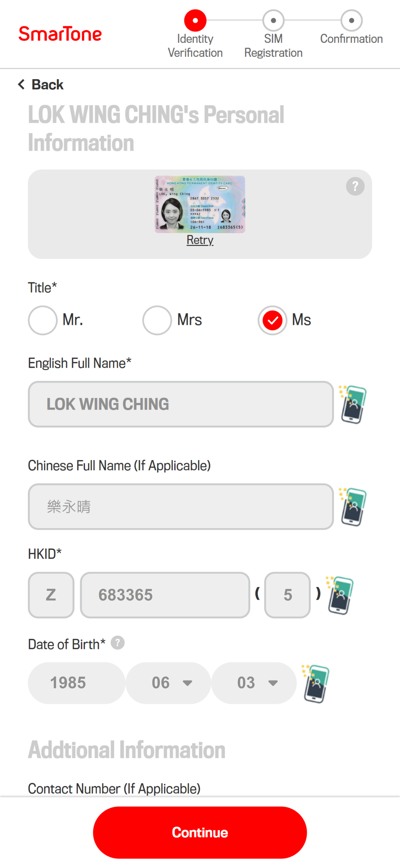Open help icon on ID card panel
Image resolution: width=400 pixels, height=868 pixels.
click(x=355, y=186)
